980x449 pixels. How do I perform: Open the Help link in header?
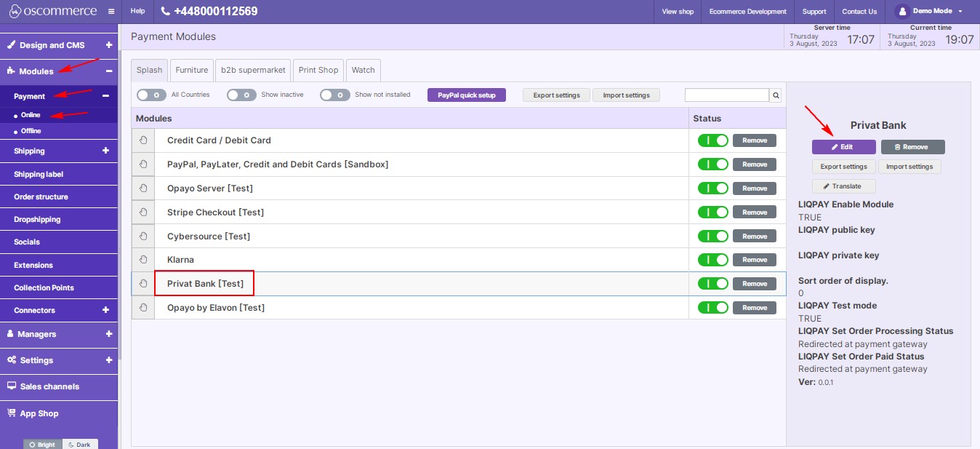click(138, 12)
